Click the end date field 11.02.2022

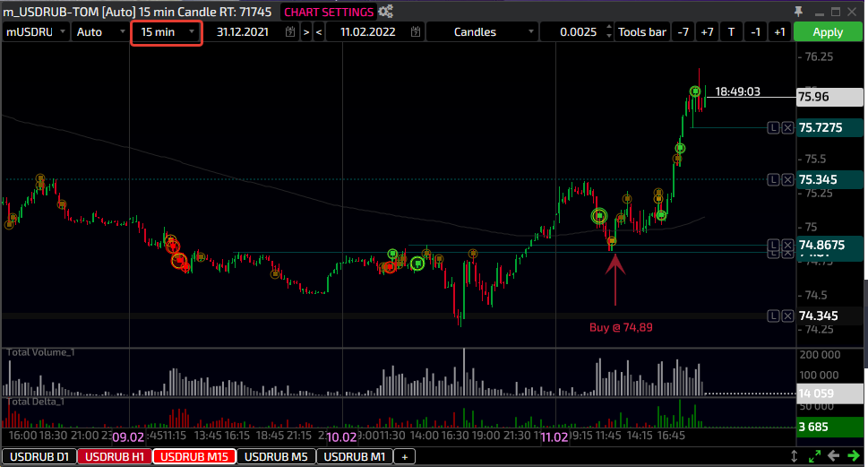pos(367,32)
